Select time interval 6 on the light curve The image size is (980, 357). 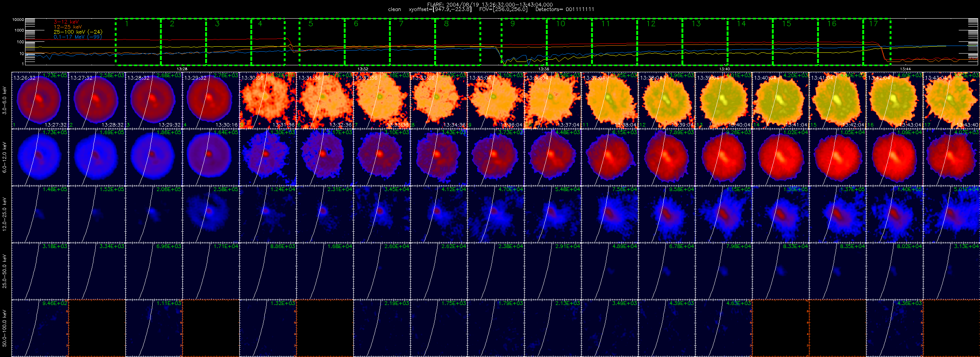coord(367,41)
